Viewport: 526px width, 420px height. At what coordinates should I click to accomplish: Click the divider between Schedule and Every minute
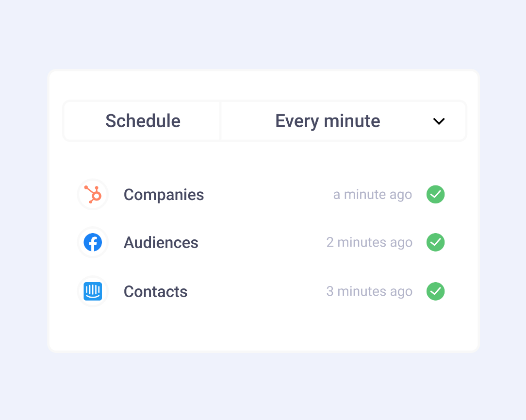[221, 121]
